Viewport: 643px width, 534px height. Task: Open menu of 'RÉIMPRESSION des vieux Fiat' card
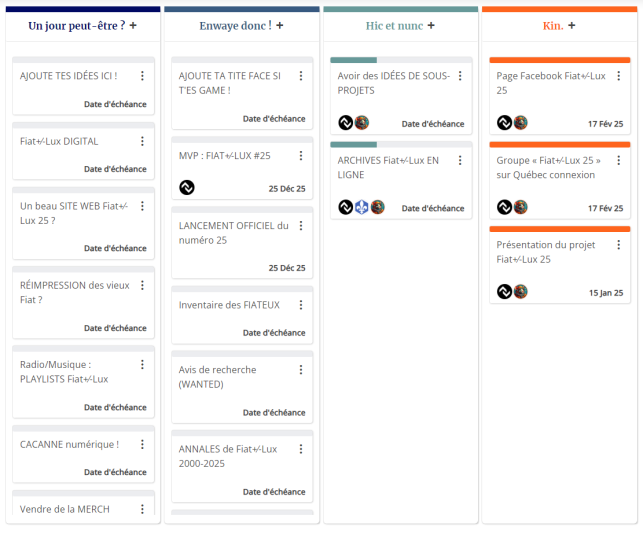(x=142, y=285)
